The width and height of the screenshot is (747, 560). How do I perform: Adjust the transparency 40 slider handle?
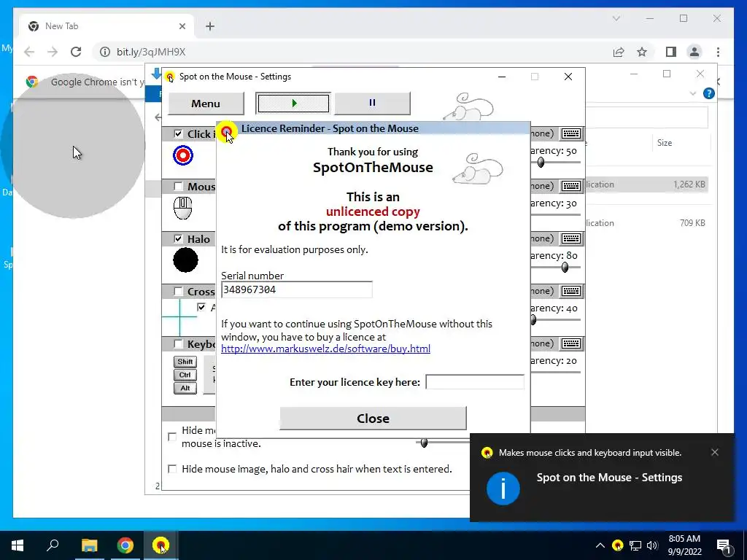533,320
